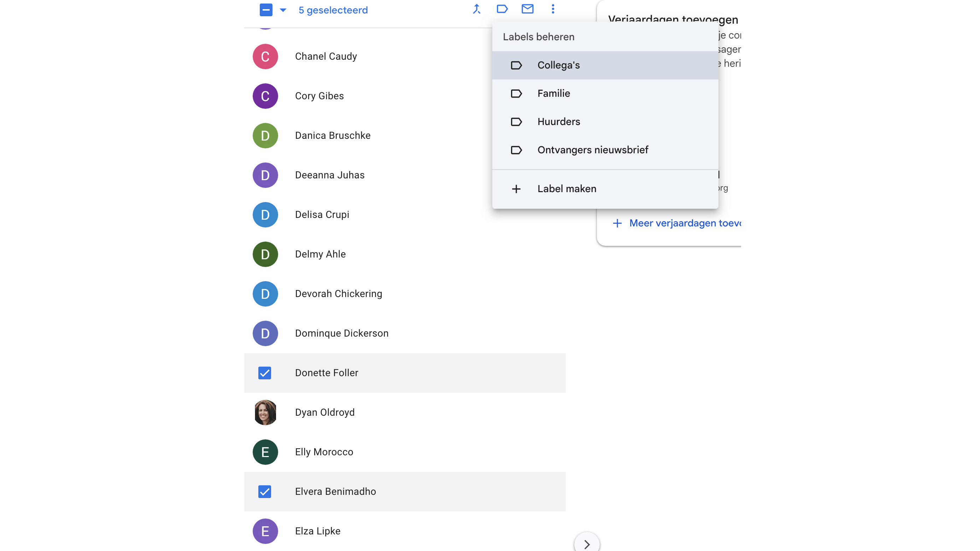Click the send email envelope icon
Image resolution: width=980 pixels, height=551 pixels.
tap(527, 9)
